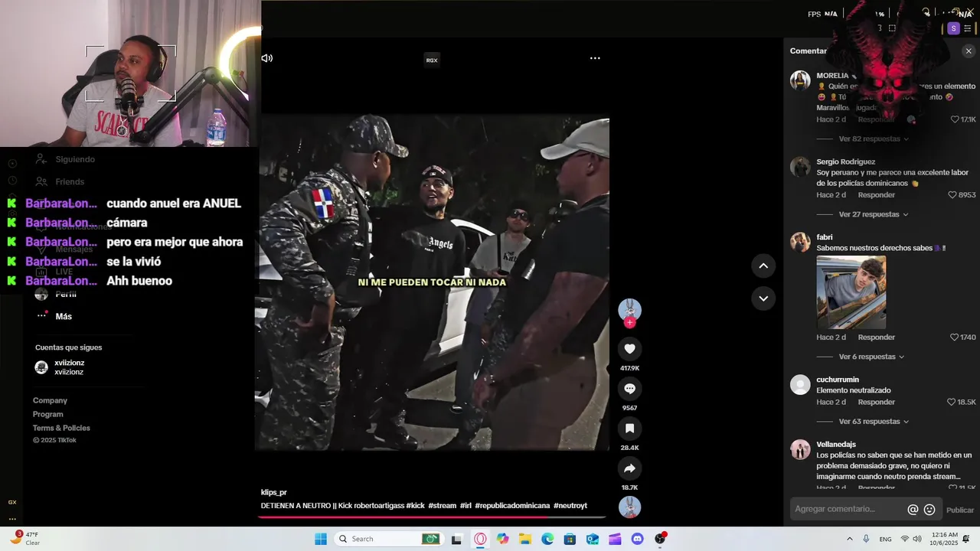Open the three-dot video options menu
The image size is (980, 551).
click(595, 58)
